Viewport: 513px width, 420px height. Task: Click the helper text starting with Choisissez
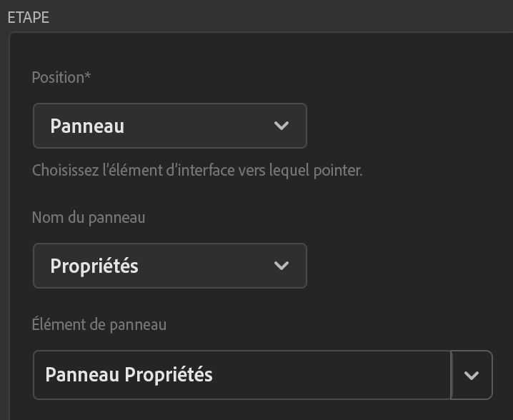[x=197, y=171]
